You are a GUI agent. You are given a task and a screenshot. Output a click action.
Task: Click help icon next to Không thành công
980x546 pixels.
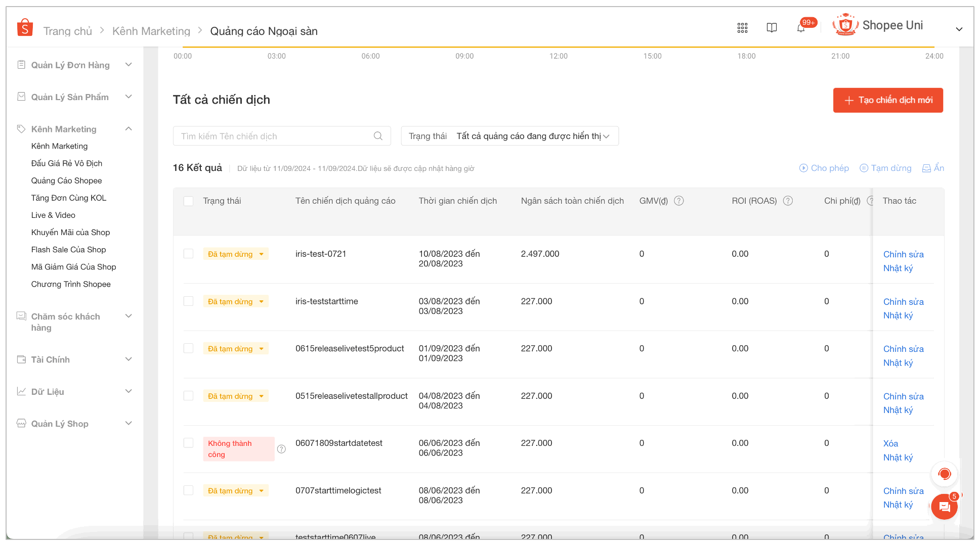281,449
